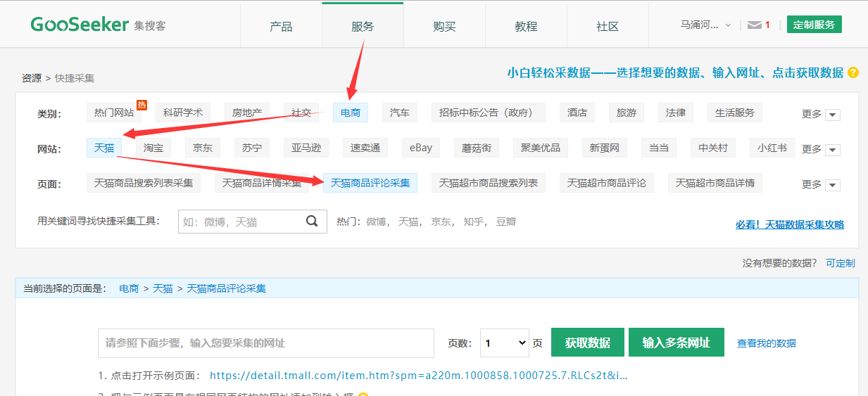The height and width of the screenshot is (396, 868).
Task: Click the search magnifier icon
Action: [312, 222]
